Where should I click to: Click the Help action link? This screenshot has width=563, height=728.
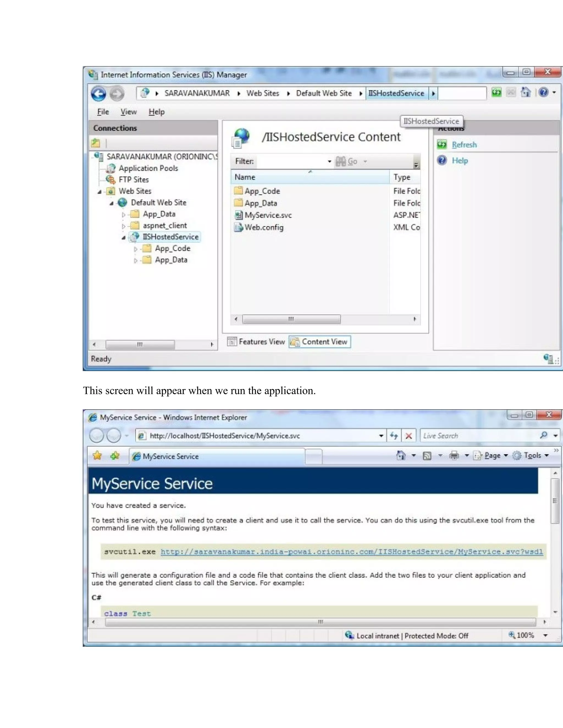click(x=460, y=161)
